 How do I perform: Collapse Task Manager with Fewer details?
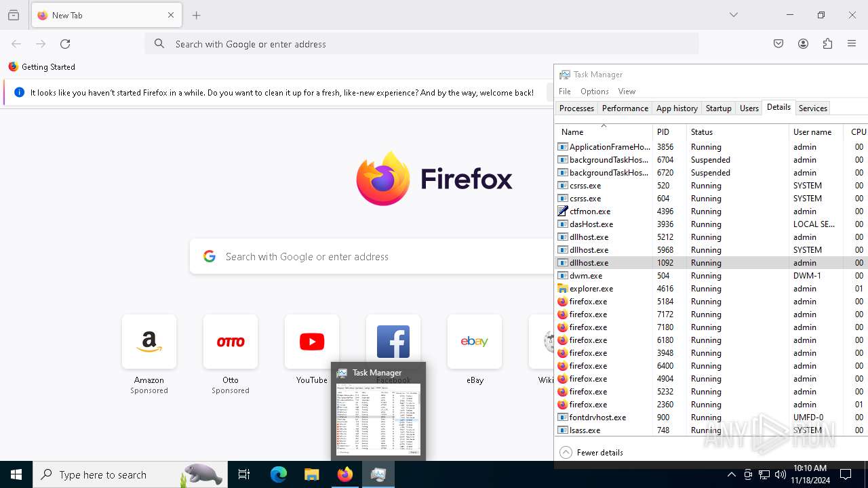pyautogui.click(x=591, y=452)
